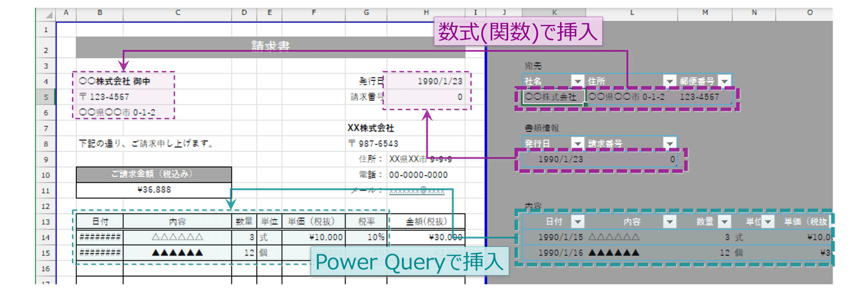Click the ¥10,000 unit price cell
The width and height of the screenshot is (868, 292).
point(313,237)
